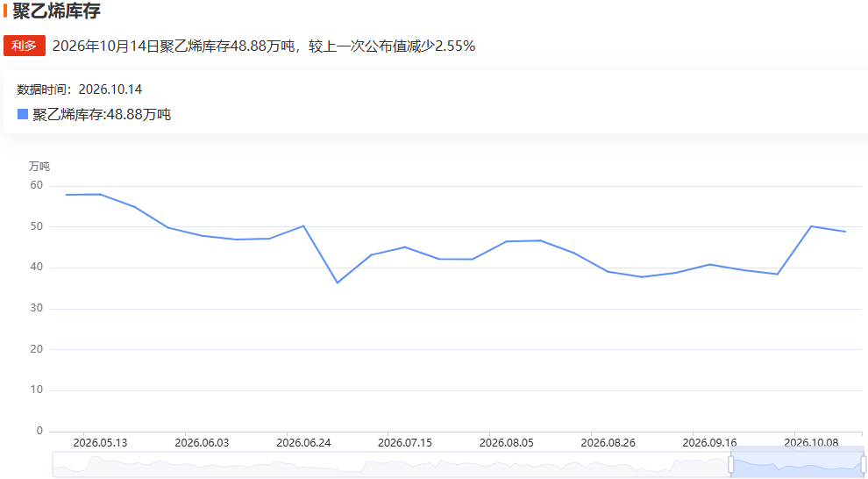Click the y-axis label 60
This screenshot has height=479, width=868.
(37, 185)
